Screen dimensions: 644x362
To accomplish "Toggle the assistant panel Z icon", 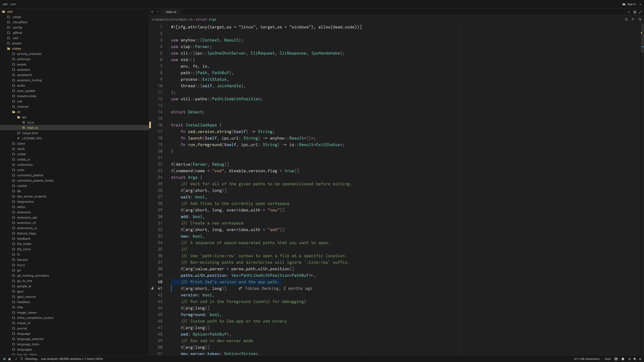I will tap(629, 359).
